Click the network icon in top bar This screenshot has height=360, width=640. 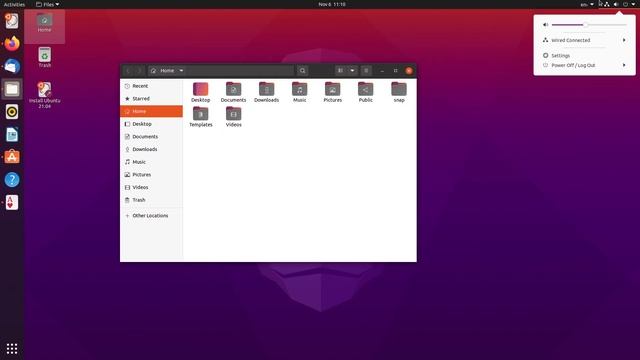coord(607,4)
